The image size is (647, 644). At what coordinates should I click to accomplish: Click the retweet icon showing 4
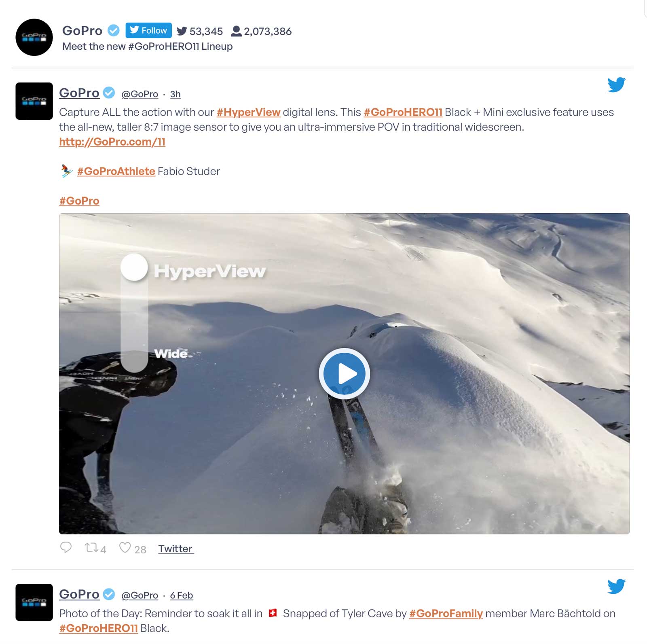(x=91, y=548)
